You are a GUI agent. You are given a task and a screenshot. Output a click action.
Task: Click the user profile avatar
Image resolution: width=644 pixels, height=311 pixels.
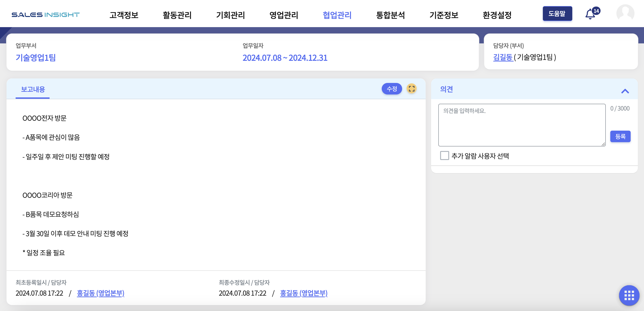coord(625,13)
